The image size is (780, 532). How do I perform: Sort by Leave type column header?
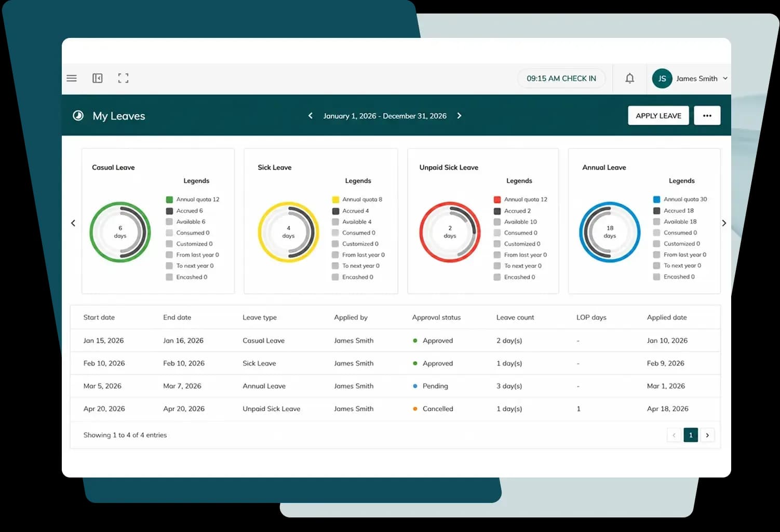[x=260, y=317]
